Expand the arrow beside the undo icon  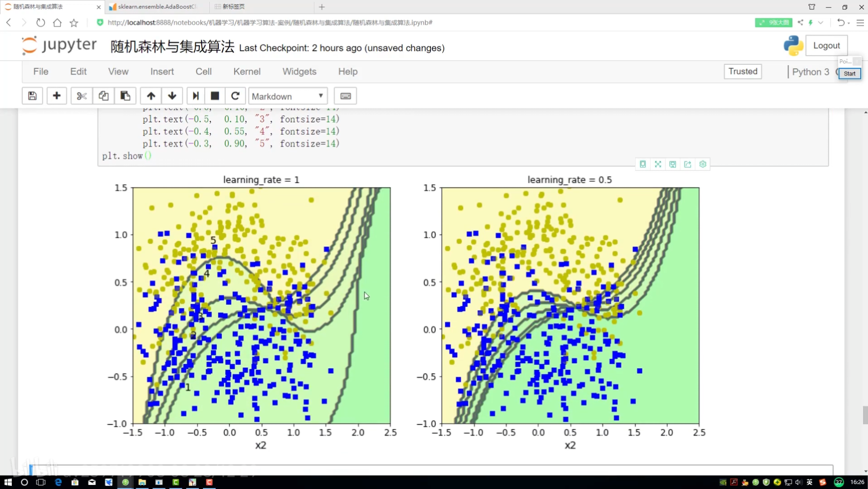(x=849, y=23)
